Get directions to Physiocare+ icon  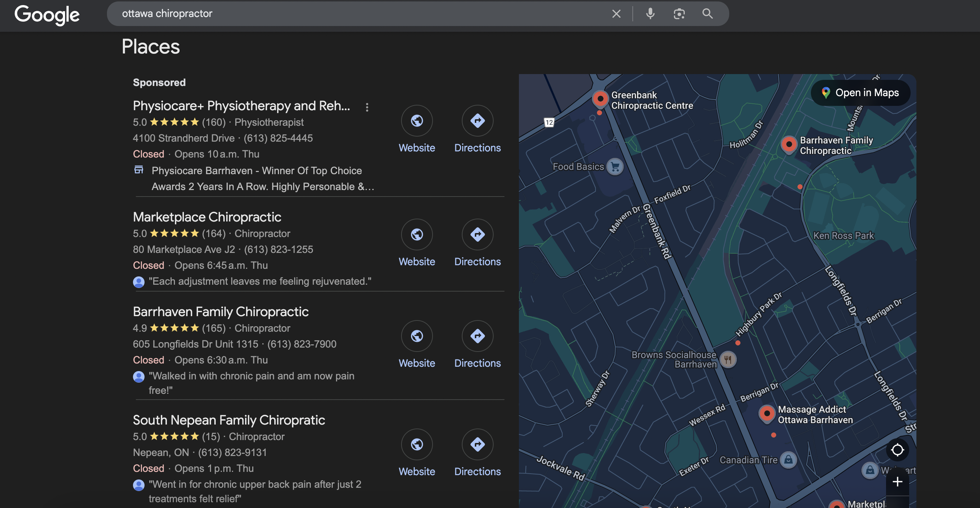click(477, 121)
